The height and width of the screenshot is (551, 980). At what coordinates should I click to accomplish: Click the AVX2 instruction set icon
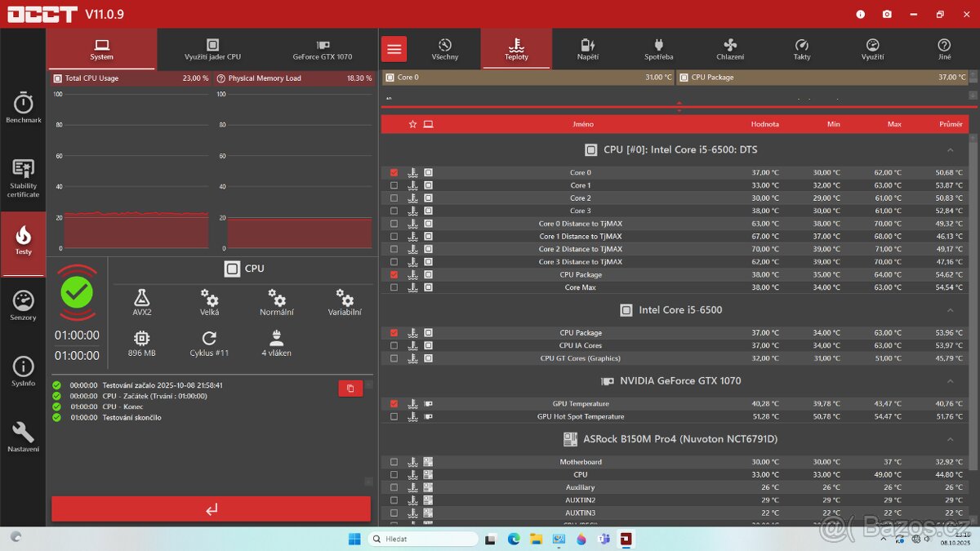[x=141, y=300]
